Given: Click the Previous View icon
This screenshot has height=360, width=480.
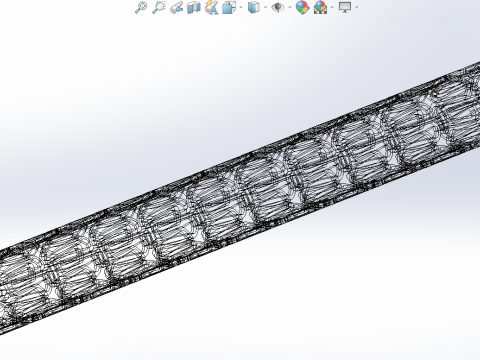Looking at the screenshot, I should [176, 7].
